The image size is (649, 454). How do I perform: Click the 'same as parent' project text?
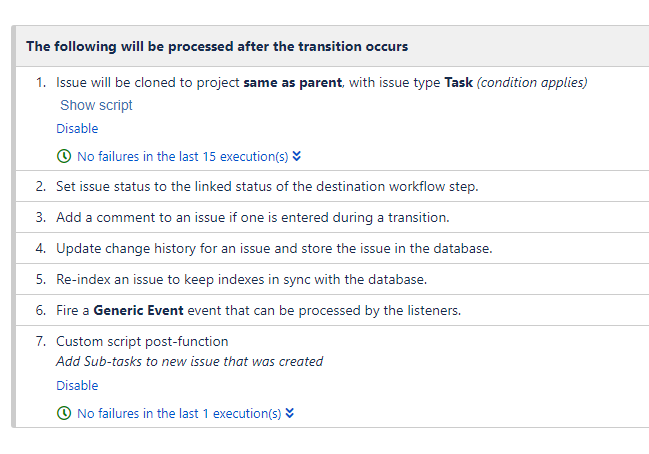click(293, 82)
